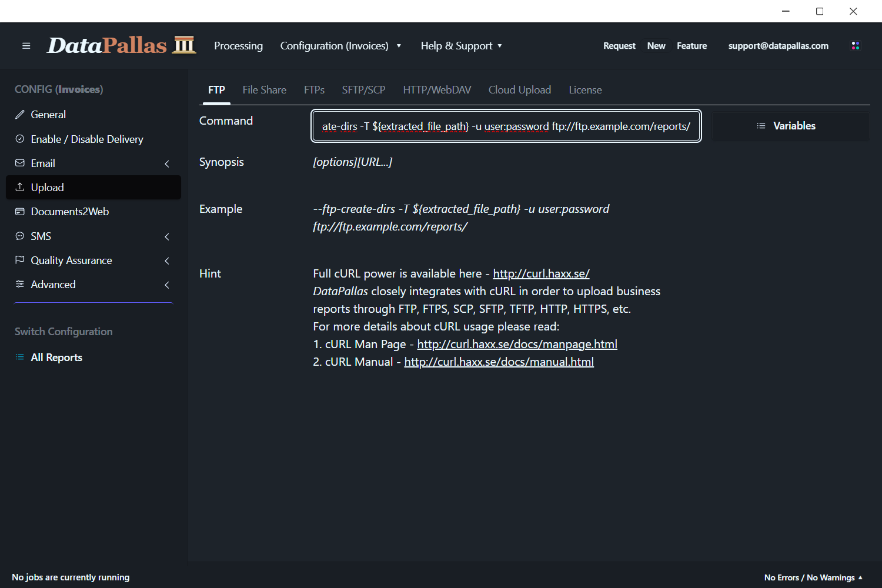Switch to the SFTP/SCP tab
The height and width of the screenshot is (588, 882).
click(363, 90)
